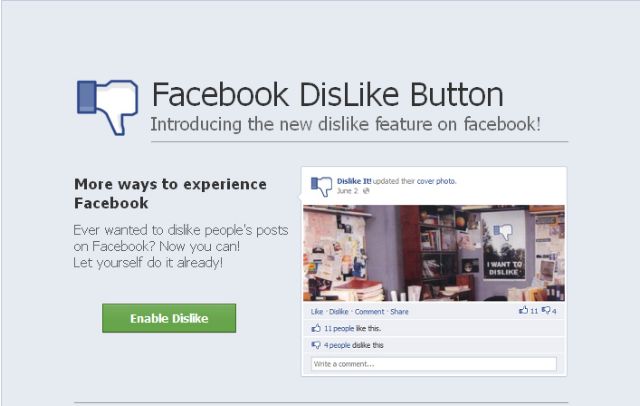Click the thumbs-up icon next to count 11

click(x=523, y=310)
